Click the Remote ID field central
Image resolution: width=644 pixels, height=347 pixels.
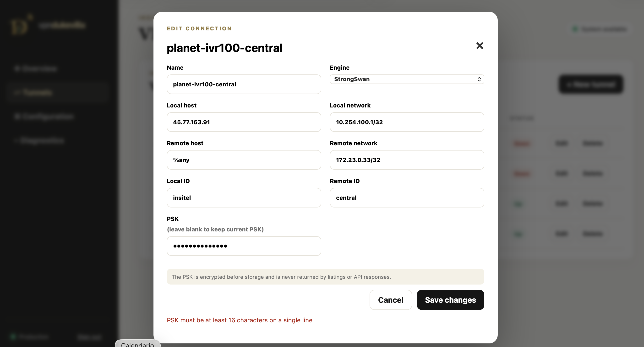coord(407,197)
